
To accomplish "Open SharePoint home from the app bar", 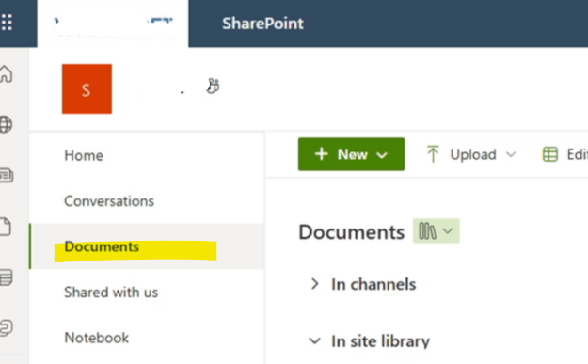I will 6,73.
